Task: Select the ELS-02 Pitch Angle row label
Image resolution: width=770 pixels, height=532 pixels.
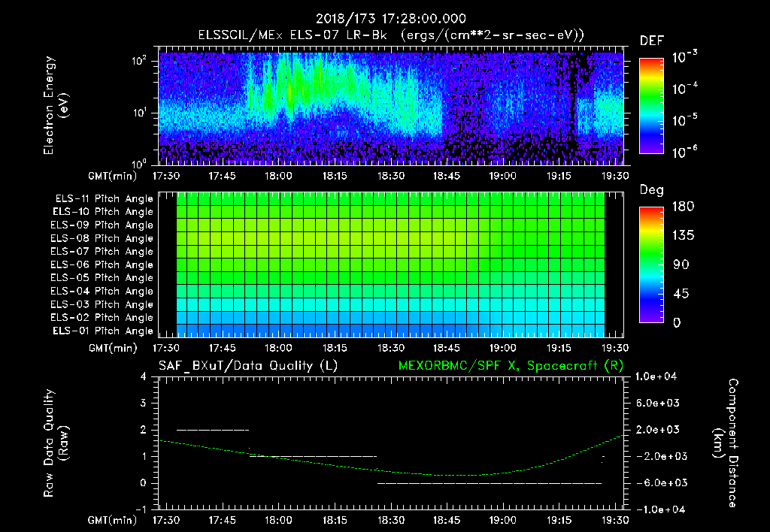Action: [x=102, y=318]
